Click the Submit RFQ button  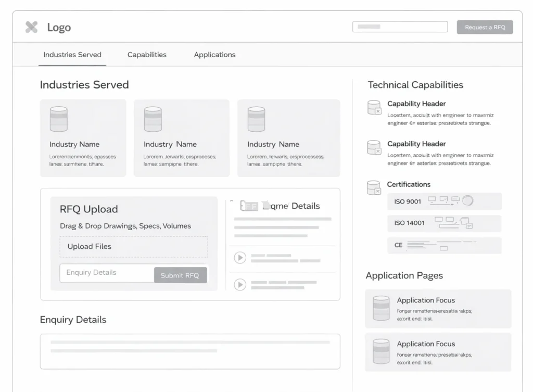coord(180,275)
